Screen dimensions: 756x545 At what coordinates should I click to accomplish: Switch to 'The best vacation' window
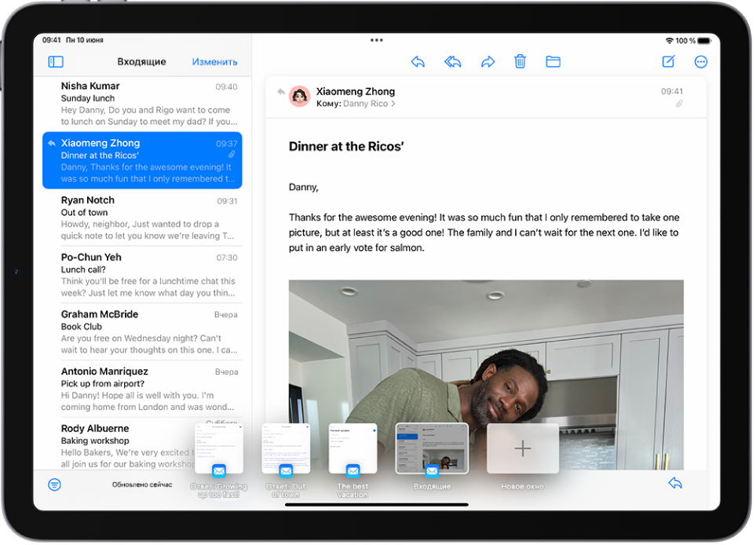(x=353, y=448)
